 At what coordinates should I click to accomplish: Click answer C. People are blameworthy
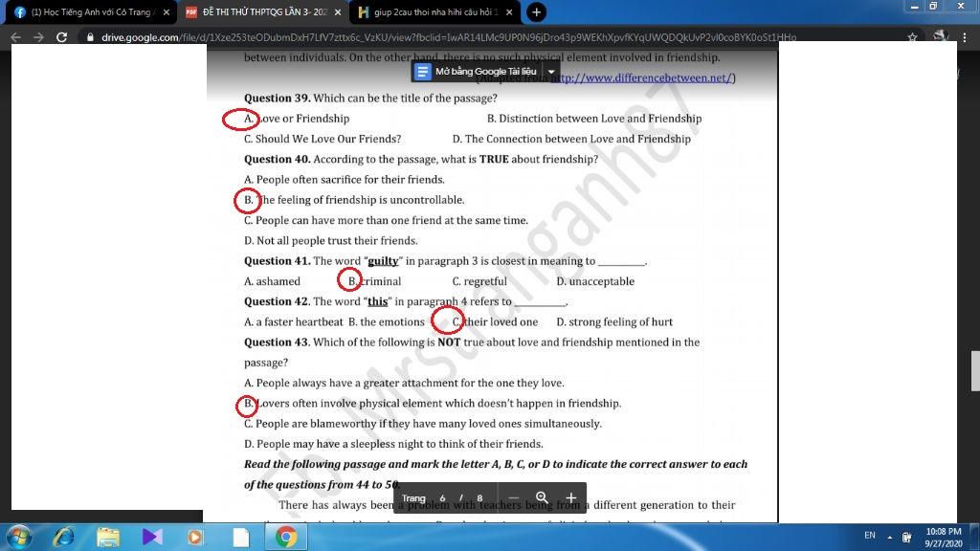[422, 424]
